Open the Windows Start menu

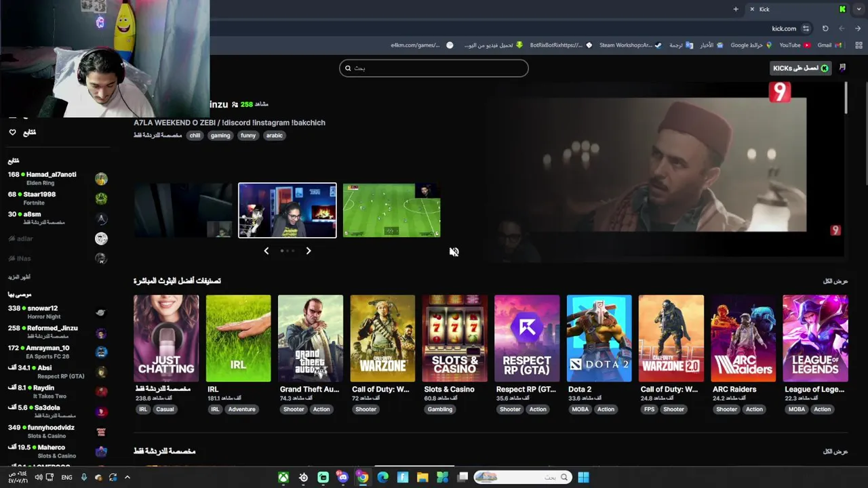click(583, 477)
